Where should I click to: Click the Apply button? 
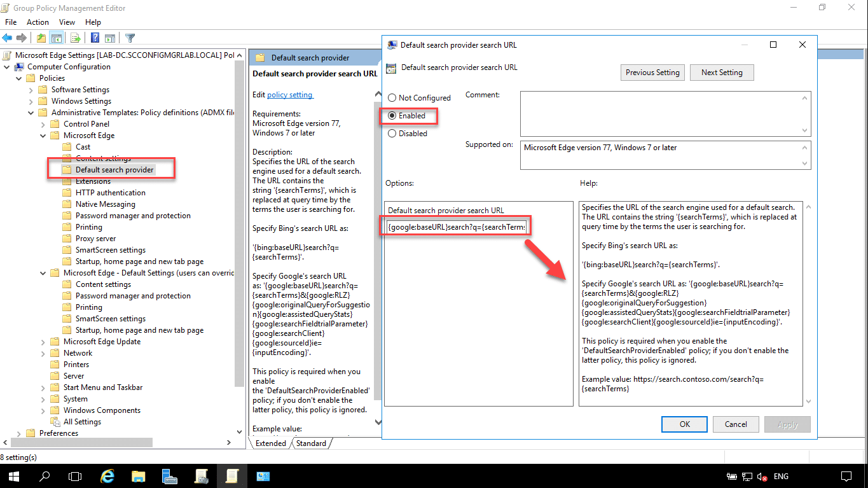tap(787, 424)
